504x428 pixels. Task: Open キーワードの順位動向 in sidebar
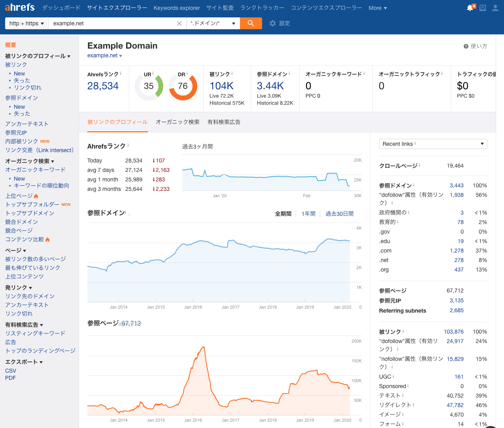[x=42, y=186]
